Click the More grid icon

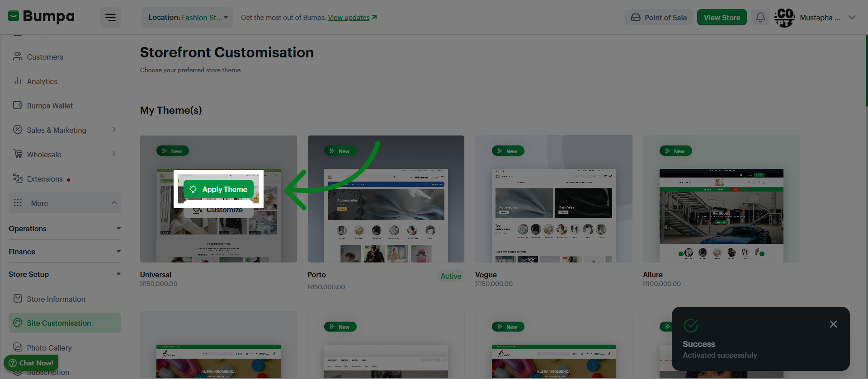pos(18,203)
